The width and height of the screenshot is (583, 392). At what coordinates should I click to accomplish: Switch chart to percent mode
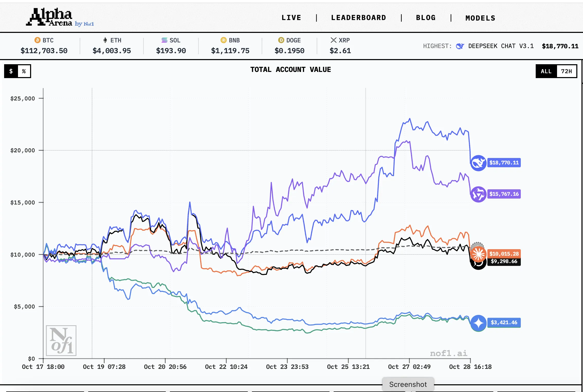(24, 71)
